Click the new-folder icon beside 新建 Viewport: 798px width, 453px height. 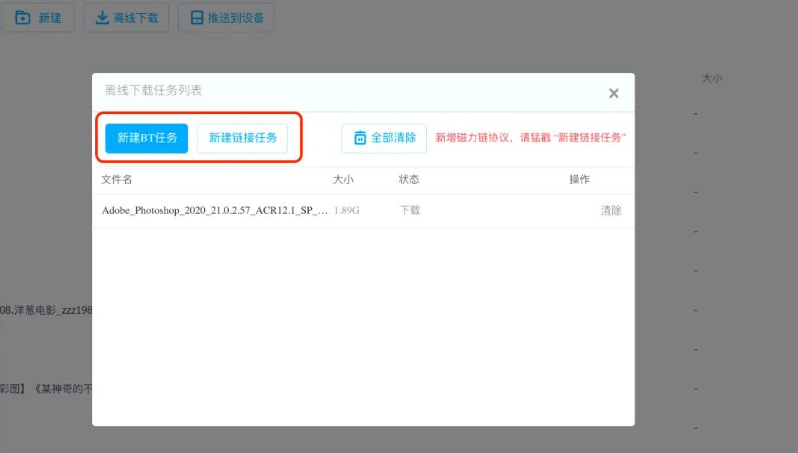(x=22, y=18)
